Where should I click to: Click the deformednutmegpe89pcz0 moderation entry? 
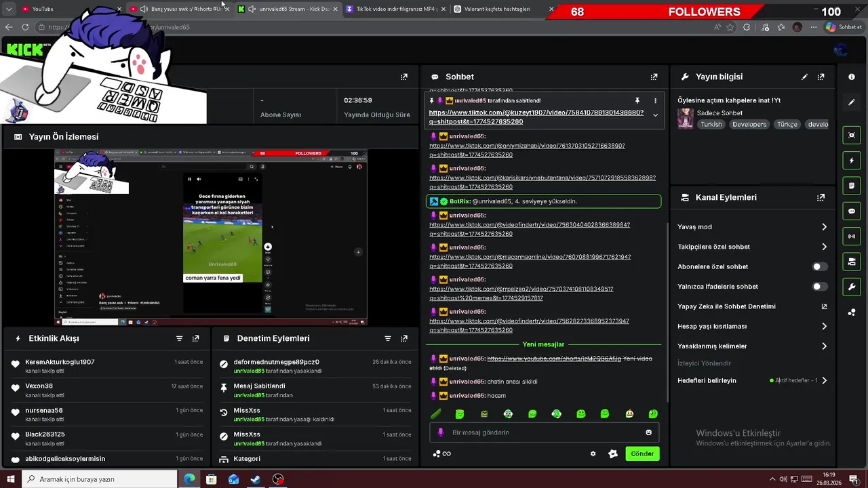[315, 366]
